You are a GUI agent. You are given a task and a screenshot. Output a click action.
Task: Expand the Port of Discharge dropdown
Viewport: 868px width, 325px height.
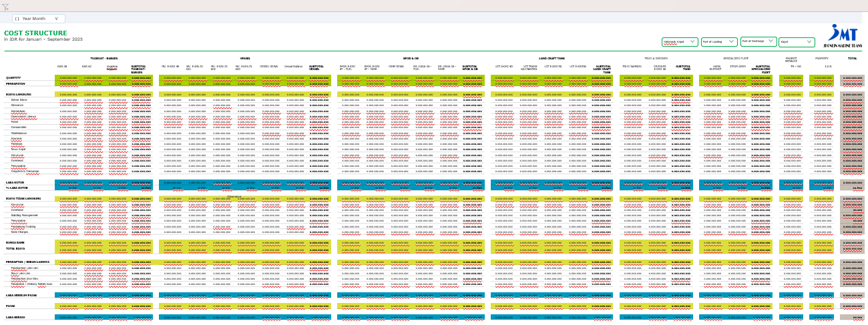click(x=758, y=41)
